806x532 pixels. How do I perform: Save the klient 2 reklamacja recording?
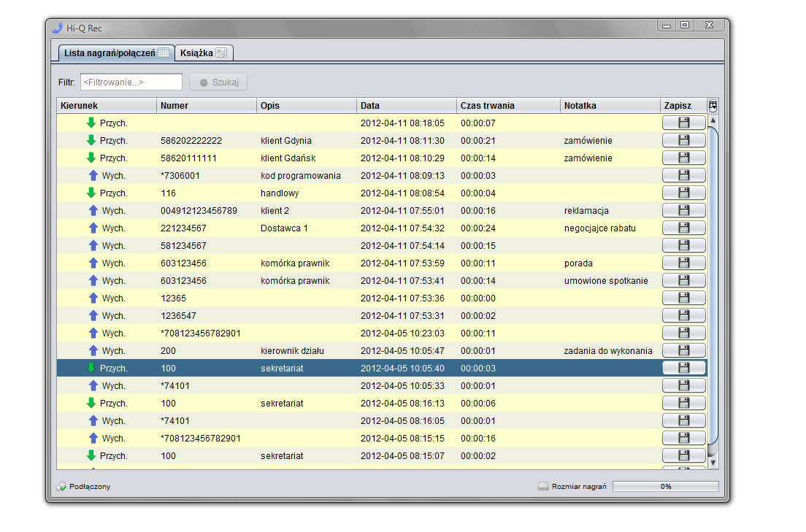coord(683,209)
